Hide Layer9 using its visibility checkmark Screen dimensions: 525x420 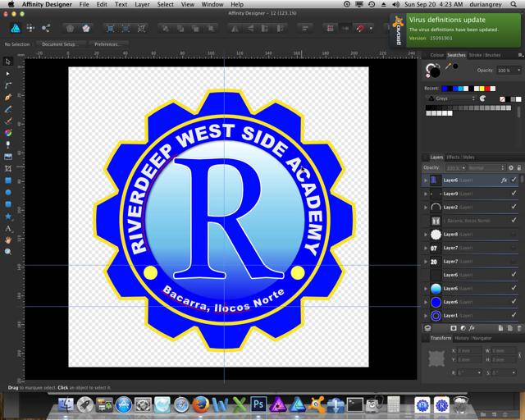(x=514, y=194)
